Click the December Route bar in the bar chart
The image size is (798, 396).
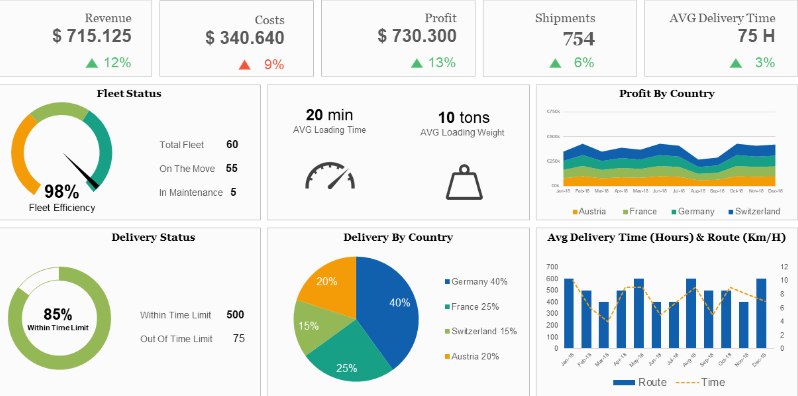(761, 314)
